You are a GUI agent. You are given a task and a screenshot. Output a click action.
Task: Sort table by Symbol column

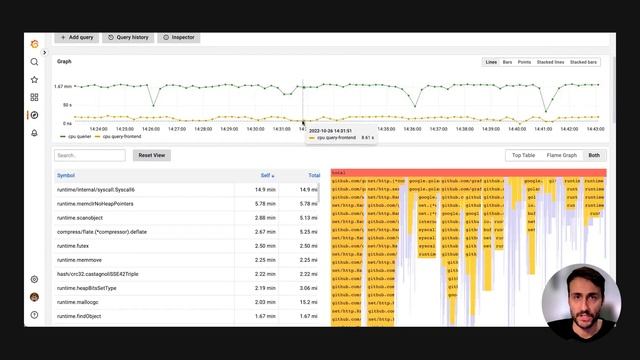click(66, 175)
